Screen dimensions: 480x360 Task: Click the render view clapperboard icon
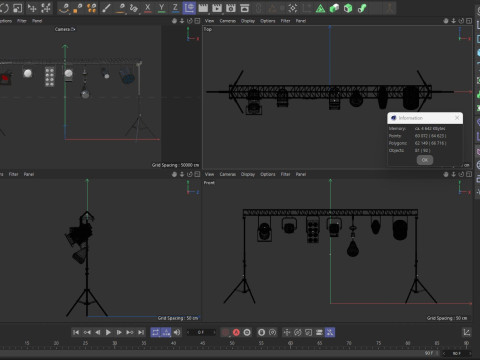pos(203,8)
